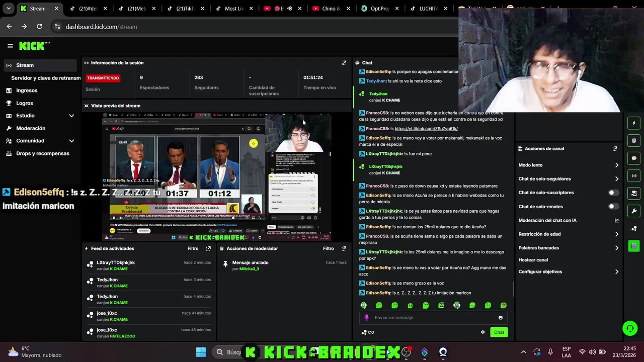Open chat settings gear icon
The width and height of the screenshot is (644, 362).
(483, 332)
